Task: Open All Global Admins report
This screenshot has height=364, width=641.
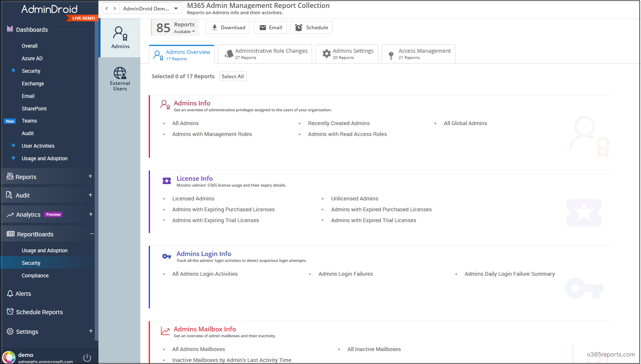Action: (x=465, y=123)
